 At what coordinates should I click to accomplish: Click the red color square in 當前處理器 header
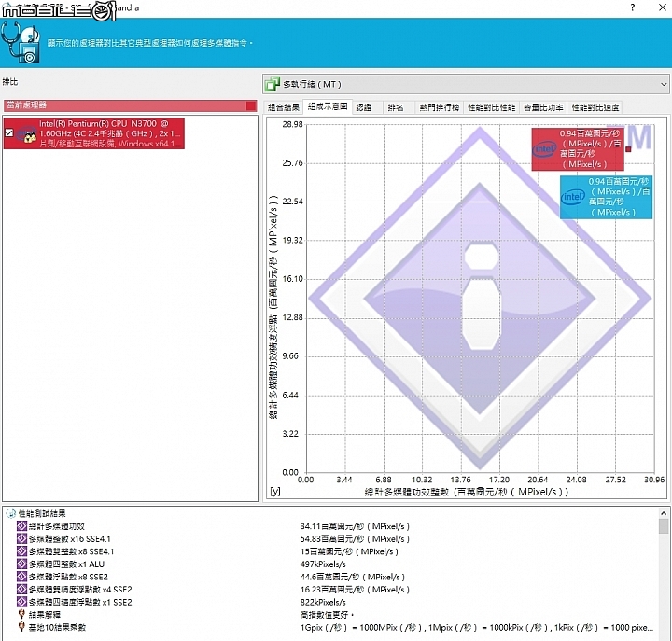coord(251,105)
